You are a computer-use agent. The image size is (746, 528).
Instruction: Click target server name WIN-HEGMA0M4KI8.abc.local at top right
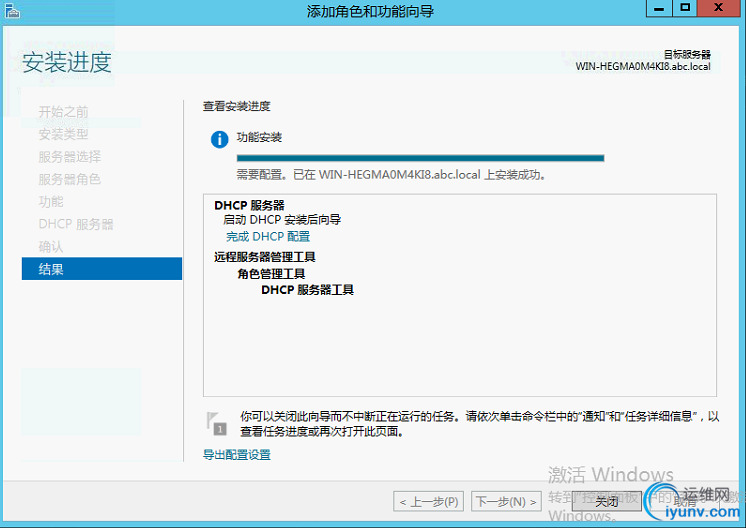[x=643, y=66]
